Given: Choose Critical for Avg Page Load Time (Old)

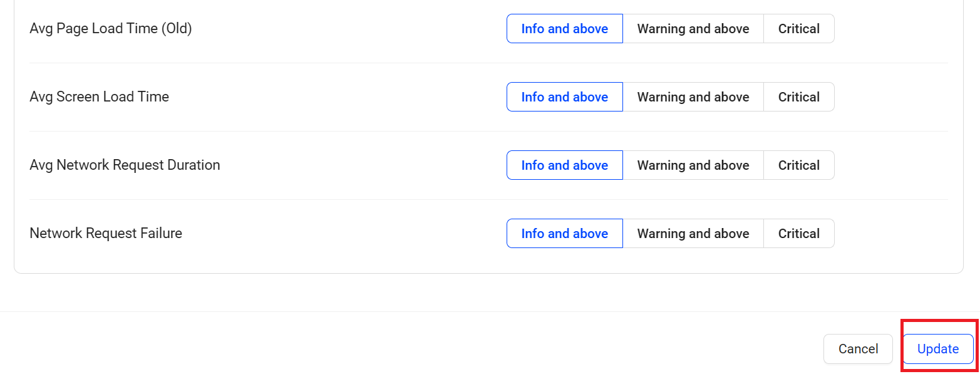Looking at the screenshot, I should click(798, 29).
